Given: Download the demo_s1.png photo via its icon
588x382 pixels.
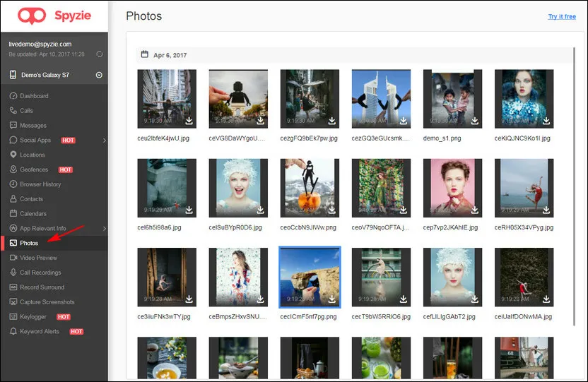Looking at the screenshot, I should click(x=475, y=121).
